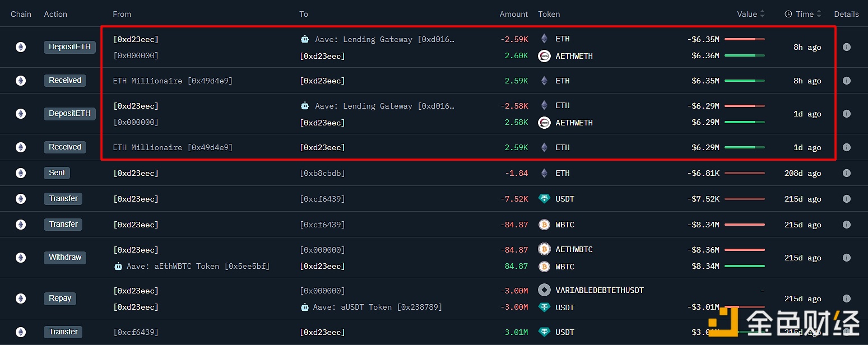Click the info icon on the Repay row

pyautogui.click(x=846, y=299)
